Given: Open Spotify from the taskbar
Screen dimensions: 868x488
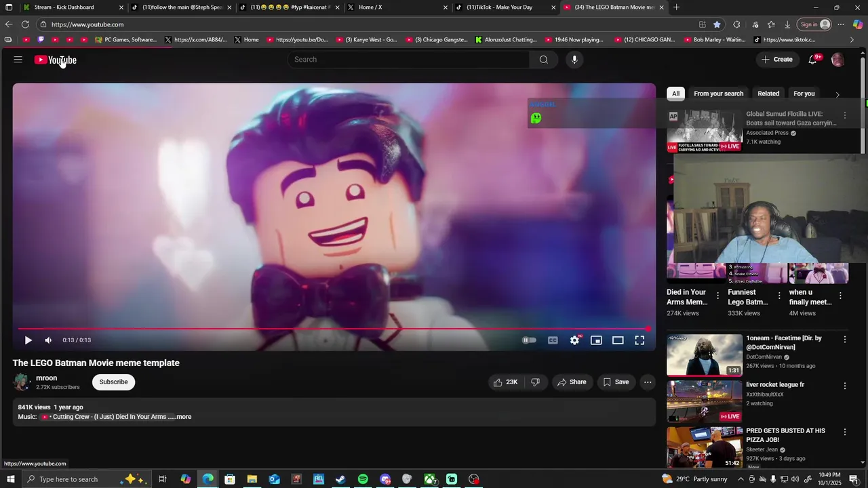Looking at the screenshot, I should click(363, 479).
